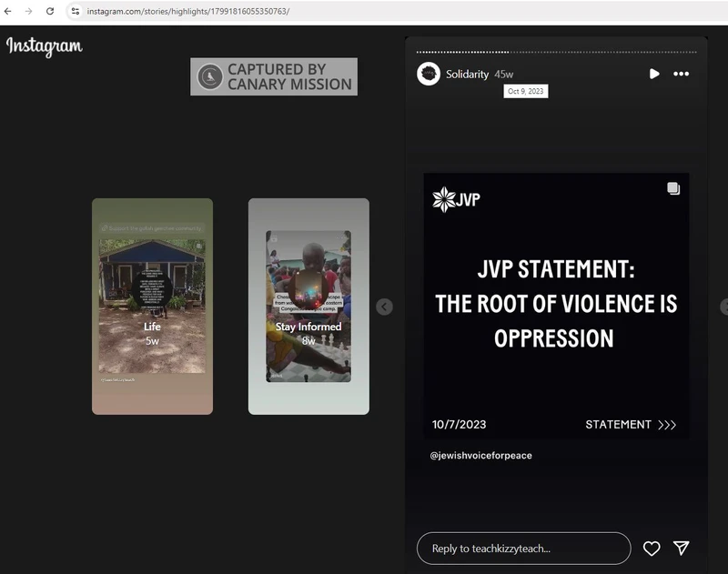The width and height of the screenshot is (728, 574).
Task: Click the story progress bar at top
Action: (x=555, y=52)
